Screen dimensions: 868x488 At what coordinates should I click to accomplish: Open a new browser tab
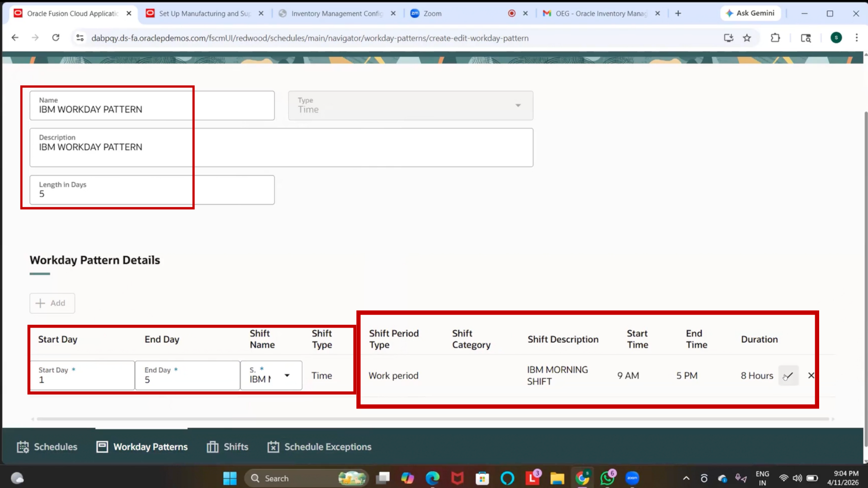click(678, 14)
